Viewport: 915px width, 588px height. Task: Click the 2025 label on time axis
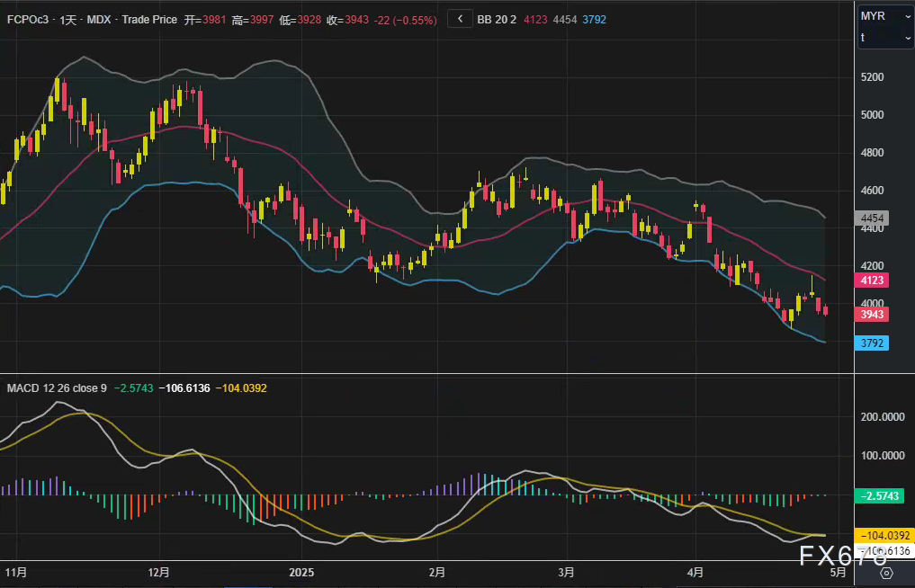coord(301,572)
